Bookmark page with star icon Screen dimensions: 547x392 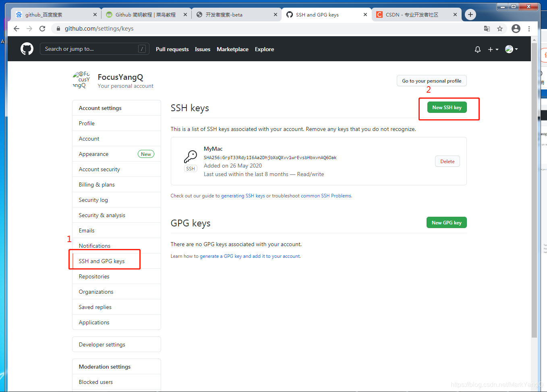[500, 29]
